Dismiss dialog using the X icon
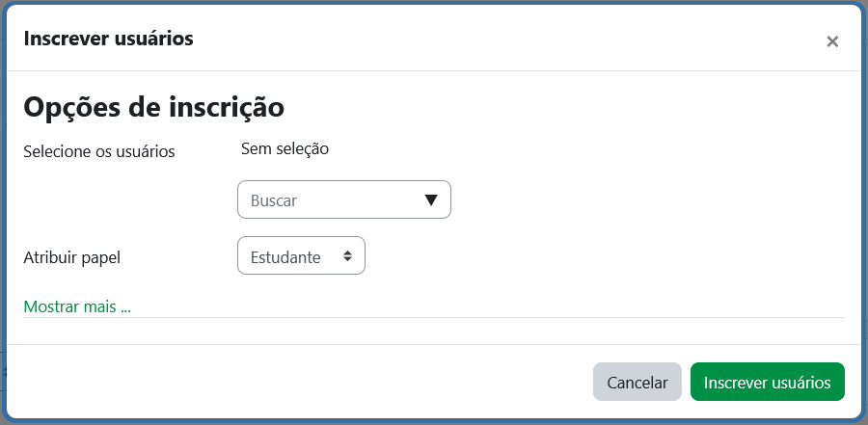 tap(832, 41)
